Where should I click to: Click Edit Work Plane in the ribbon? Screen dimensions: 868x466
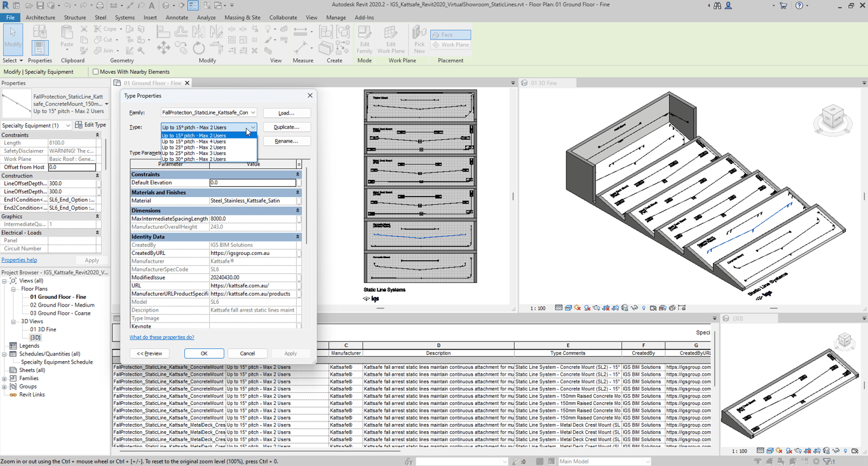pyautogui.click(x=391, y=38)
